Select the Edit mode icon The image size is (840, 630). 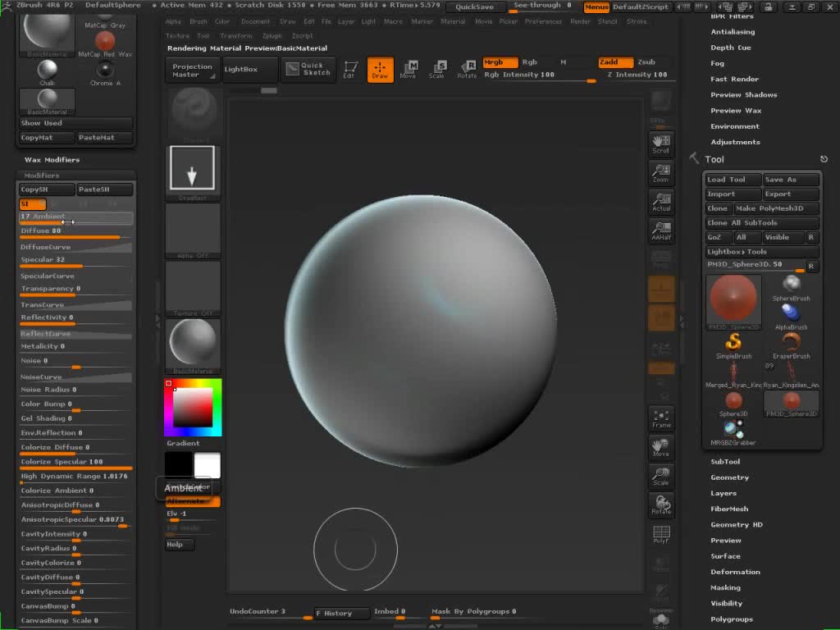coord(350,69)
